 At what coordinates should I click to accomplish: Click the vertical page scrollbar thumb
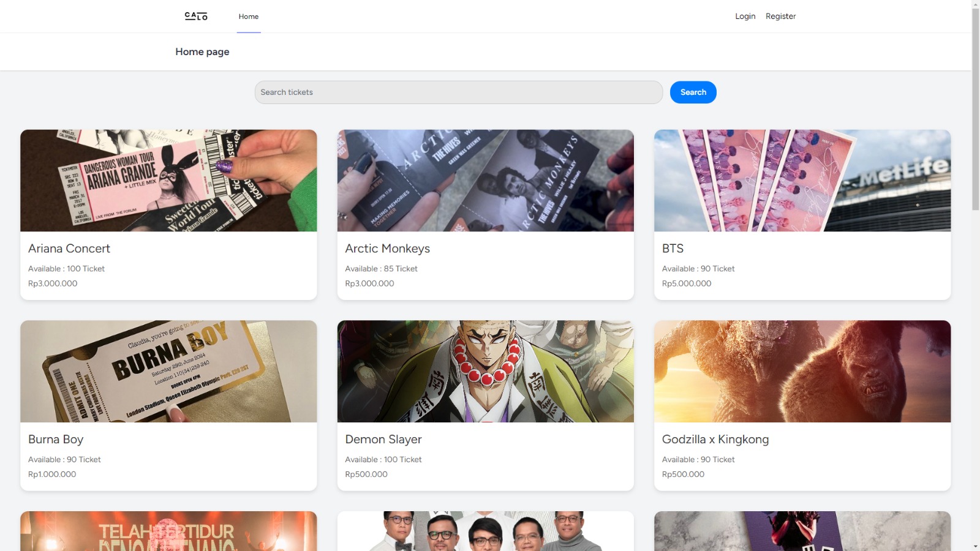[x=976, y=110]
